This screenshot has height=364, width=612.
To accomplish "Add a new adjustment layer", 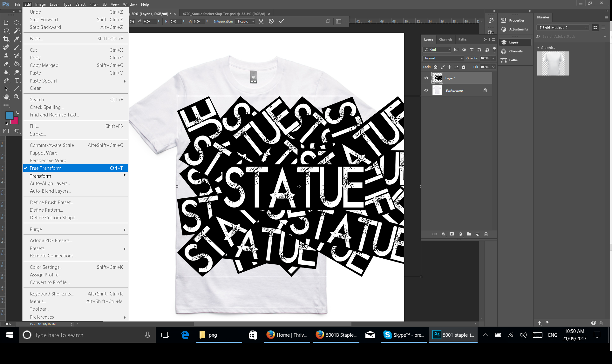I will [460, 234].
